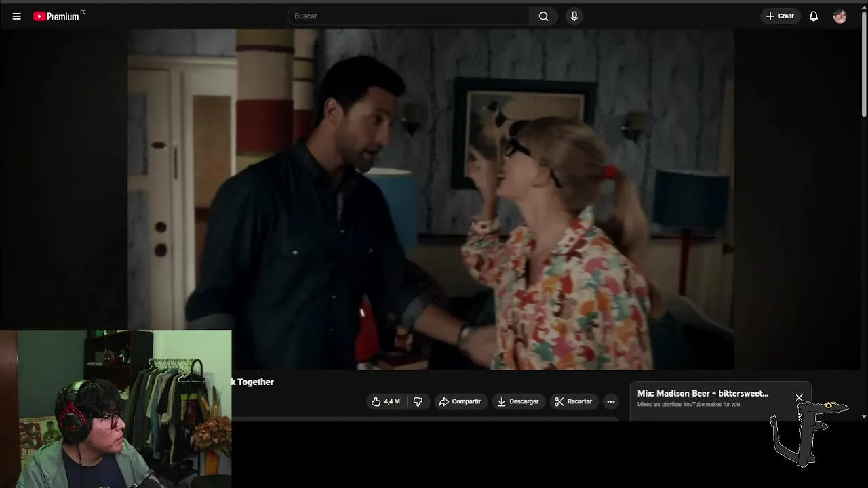
Task: Click the scrollbar down arrow
Action: (x=864, y=416)
